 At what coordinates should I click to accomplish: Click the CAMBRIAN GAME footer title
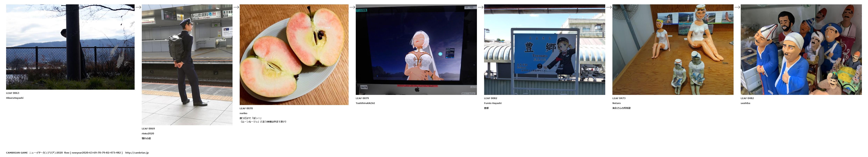click(x=17, y=153)
